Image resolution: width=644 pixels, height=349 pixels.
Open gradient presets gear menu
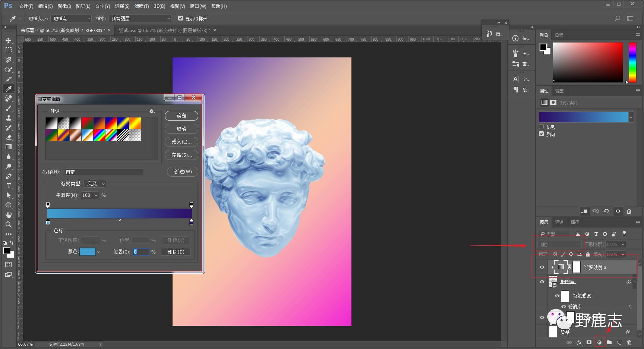tap(152, 111)
